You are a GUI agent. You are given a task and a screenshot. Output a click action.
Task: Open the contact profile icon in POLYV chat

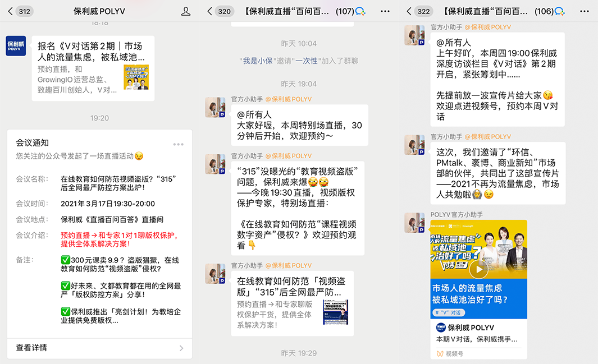[186, 11]
